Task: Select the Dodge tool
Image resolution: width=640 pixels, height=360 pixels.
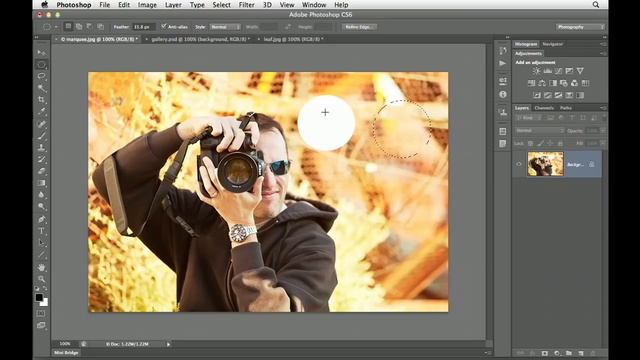Action: 41,207
